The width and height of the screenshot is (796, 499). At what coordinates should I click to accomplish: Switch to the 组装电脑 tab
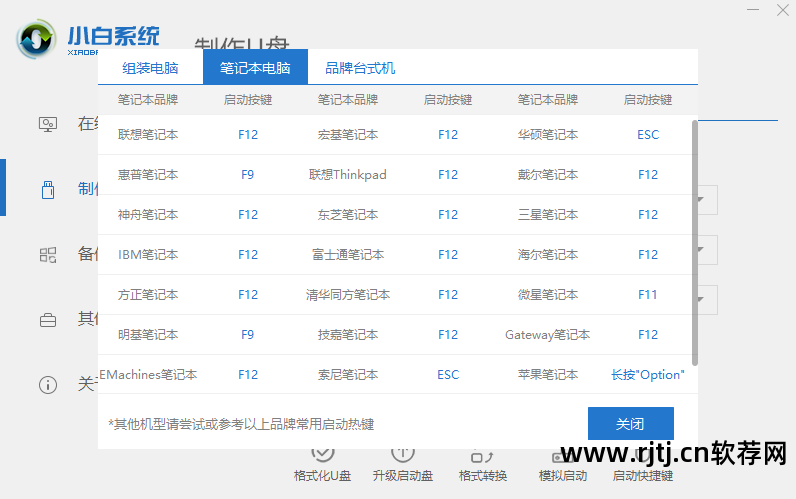(150, 68)
